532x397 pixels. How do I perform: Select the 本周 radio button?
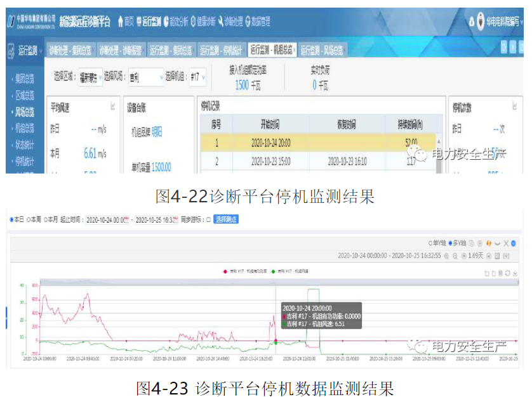tap(29, 219)
